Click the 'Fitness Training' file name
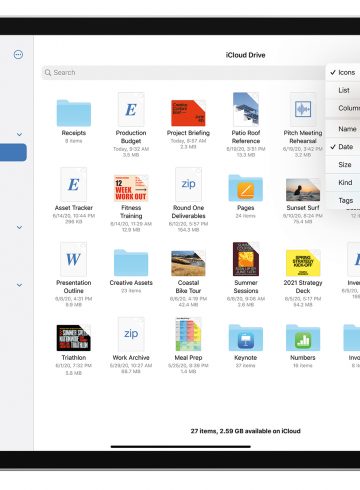360x490 pixels. pyautogui.click(x=131, y=212)
